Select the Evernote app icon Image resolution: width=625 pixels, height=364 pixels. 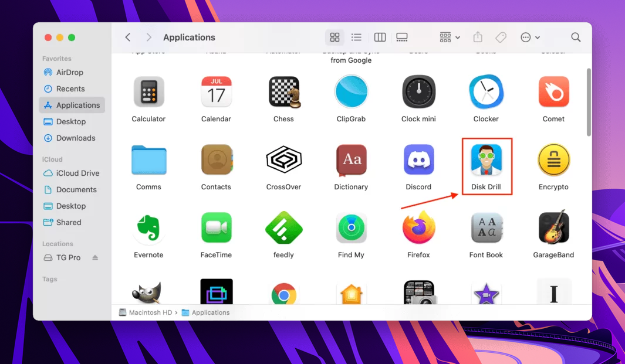point(148,228)
